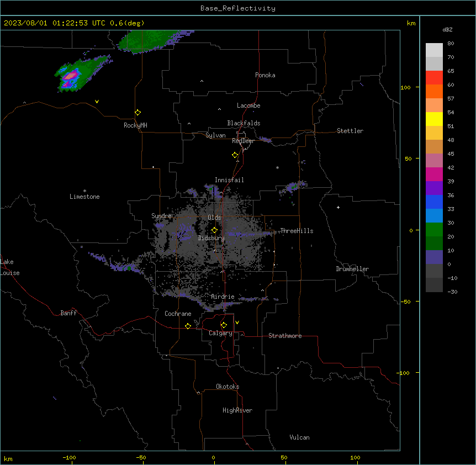Click the yellow v marker east of Calgary

tap(237, 323)
